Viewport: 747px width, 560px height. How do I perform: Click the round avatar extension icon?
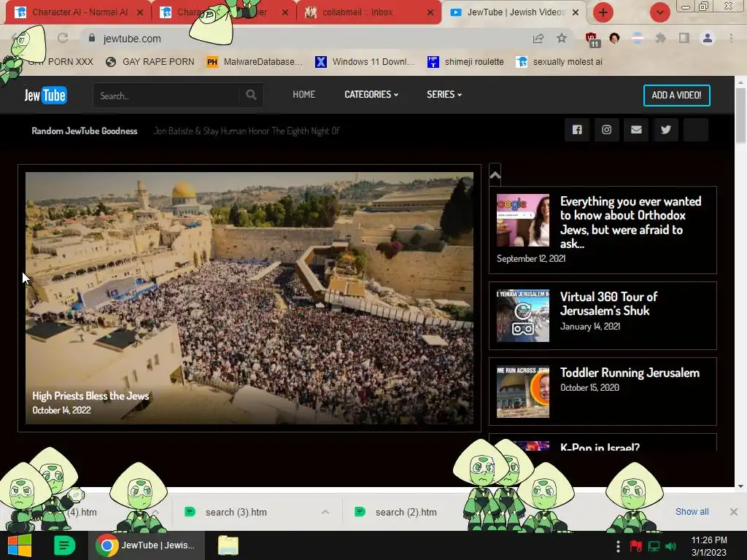pyautogui.click(x=614, y=38)
